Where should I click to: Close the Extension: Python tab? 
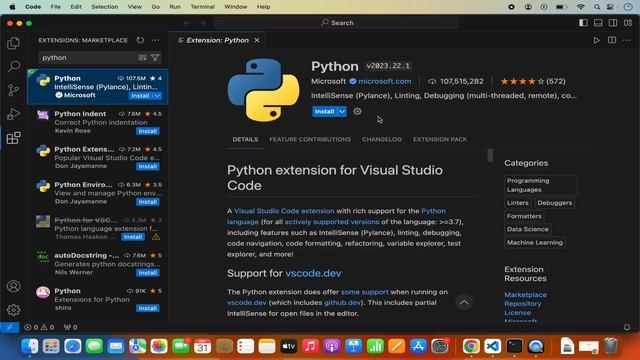pos(257,40)
